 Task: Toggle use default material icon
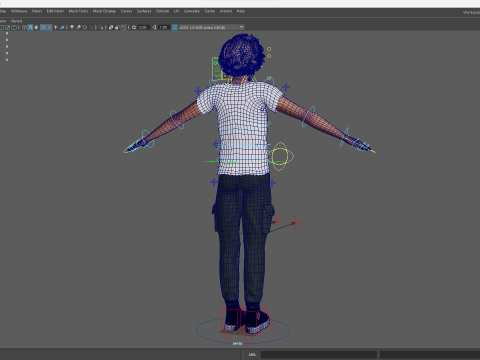point(36,27)
